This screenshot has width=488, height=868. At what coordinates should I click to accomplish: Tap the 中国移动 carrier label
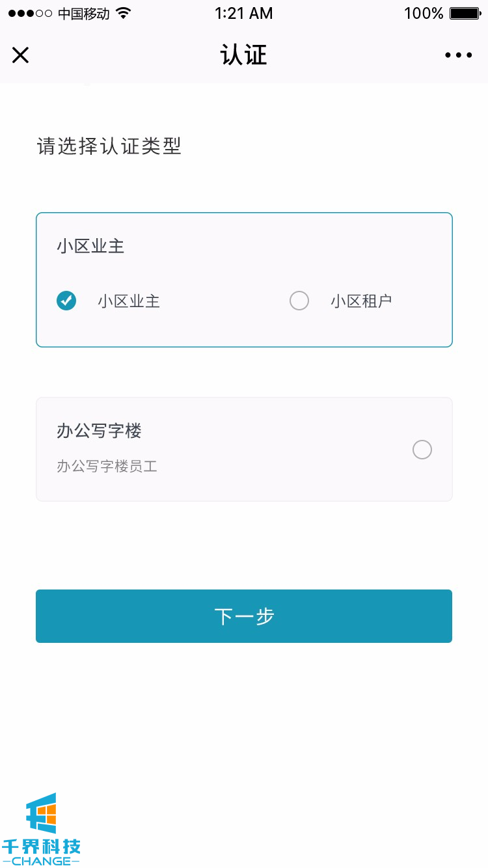(x=83, y=14)
